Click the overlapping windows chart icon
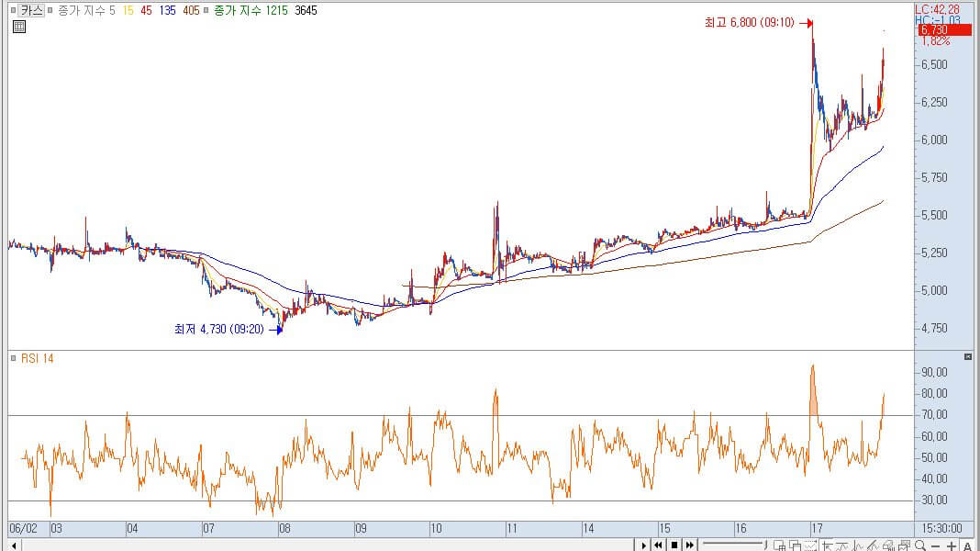 pyautogui.click(x=796, y=546)
